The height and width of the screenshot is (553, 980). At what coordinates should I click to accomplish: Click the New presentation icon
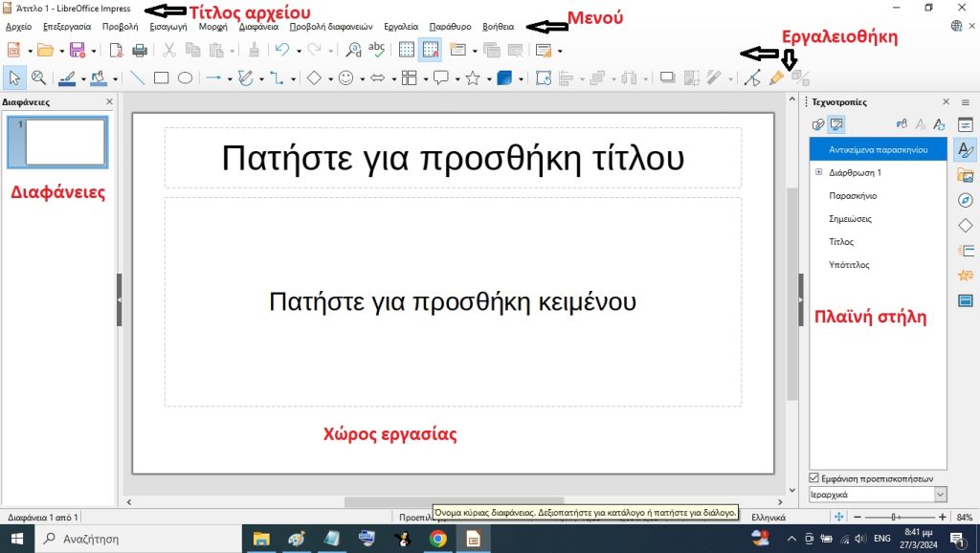pos(13,50)
